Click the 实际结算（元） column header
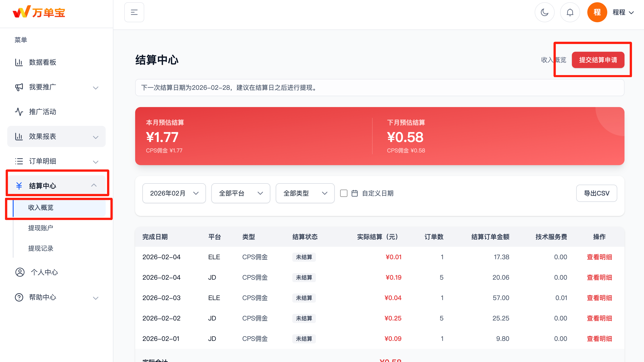This screenshot has height=362, width=644. click(x=379, y=237)
